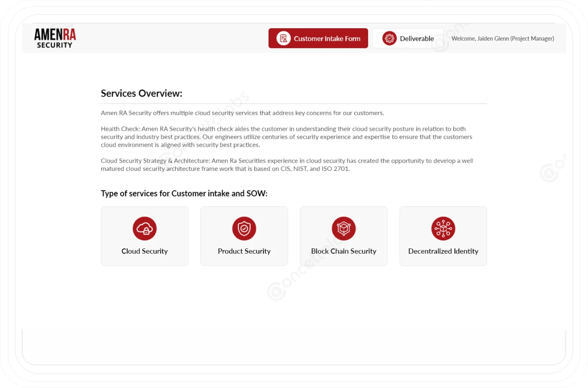Click the gear badge icon next to Deliverable
Image resolution: width=588 pixels, height=388 pixels.
[x=389, y=38]
